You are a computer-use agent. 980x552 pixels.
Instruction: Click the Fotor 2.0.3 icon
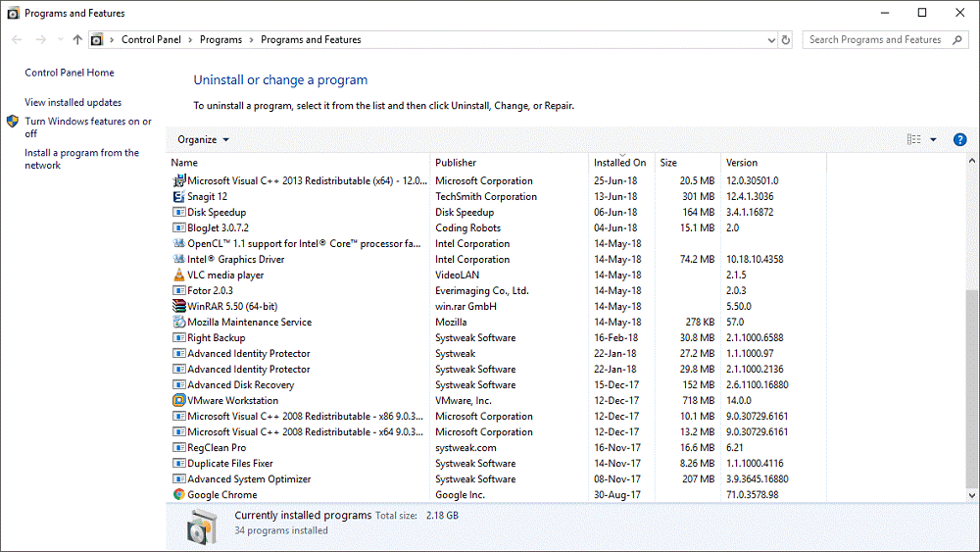coord(178,290)
